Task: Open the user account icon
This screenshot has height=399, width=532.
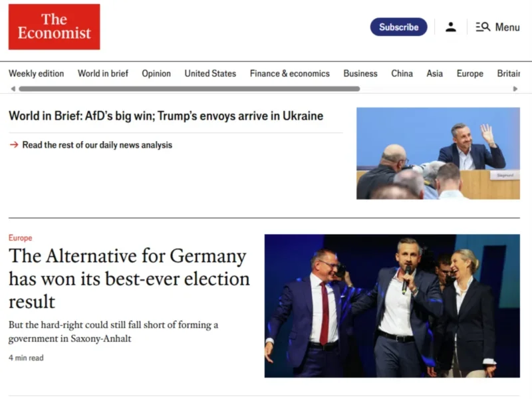Action: 451,27
